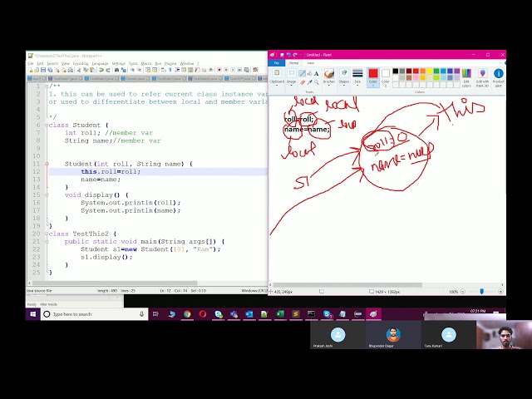Click the Cut scissors icon in Notepad++

pyautogui.click(x=79, y=70)
